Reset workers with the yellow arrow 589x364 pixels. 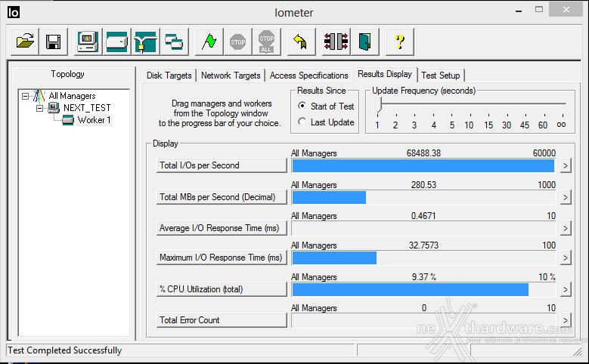[301, 42]
